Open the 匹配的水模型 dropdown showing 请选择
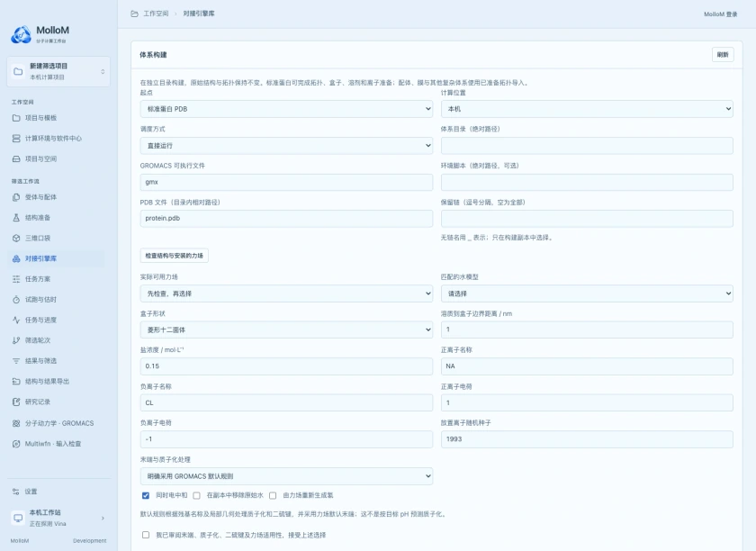 tap(587, 294)
